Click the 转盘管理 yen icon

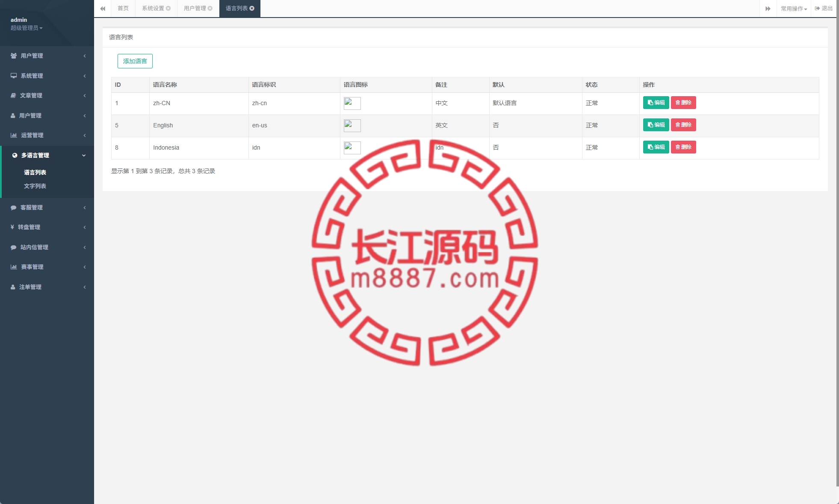click(12, 227)
